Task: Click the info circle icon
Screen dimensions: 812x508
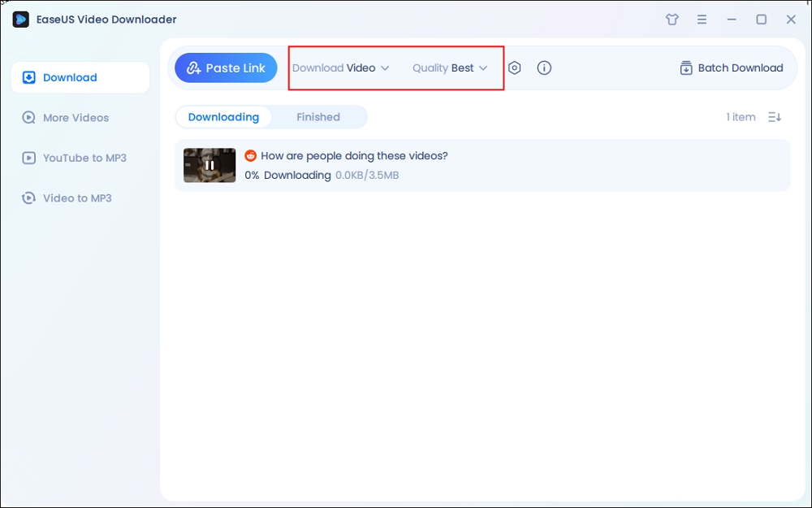Action: coord(544,68)
